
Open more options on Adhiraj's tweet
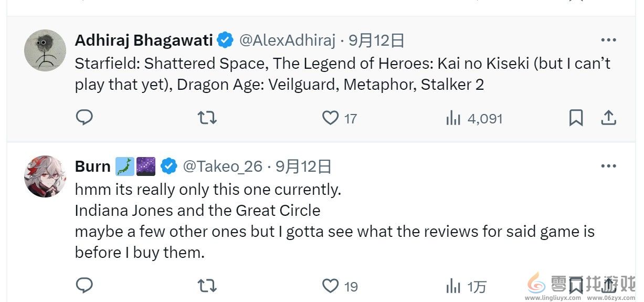608,40
